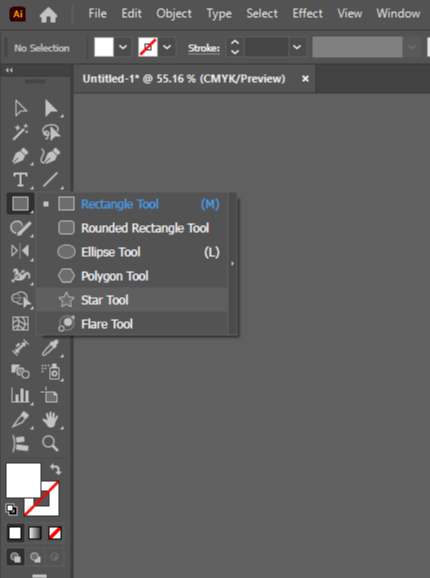Viewport: 430px width, 578px height.
Task: Choose Polygon Tool from flyout
Action: click(133, 276)
